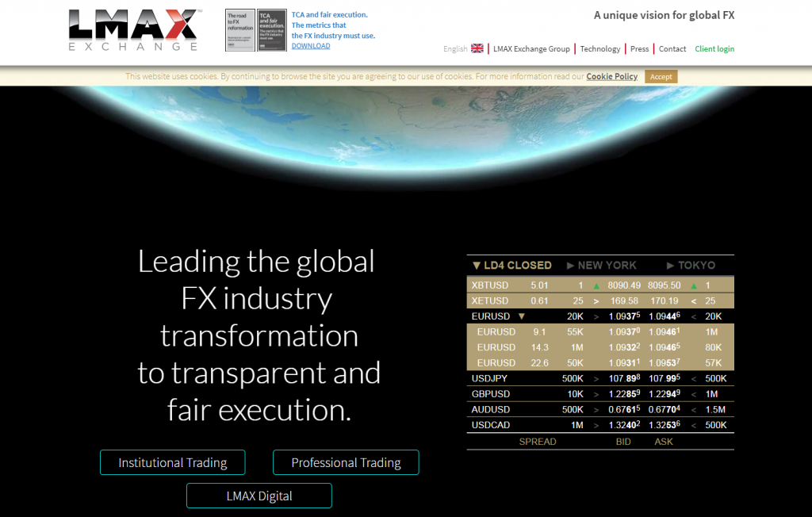Select the LD4 CLOSED venue tab

click(512, 265)
